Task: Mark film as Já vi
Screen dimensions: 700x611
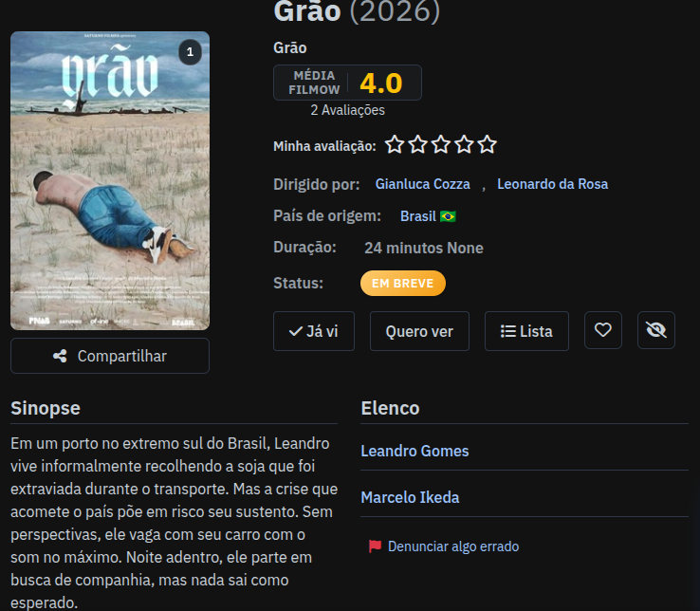Action: (x=314, y=331)
